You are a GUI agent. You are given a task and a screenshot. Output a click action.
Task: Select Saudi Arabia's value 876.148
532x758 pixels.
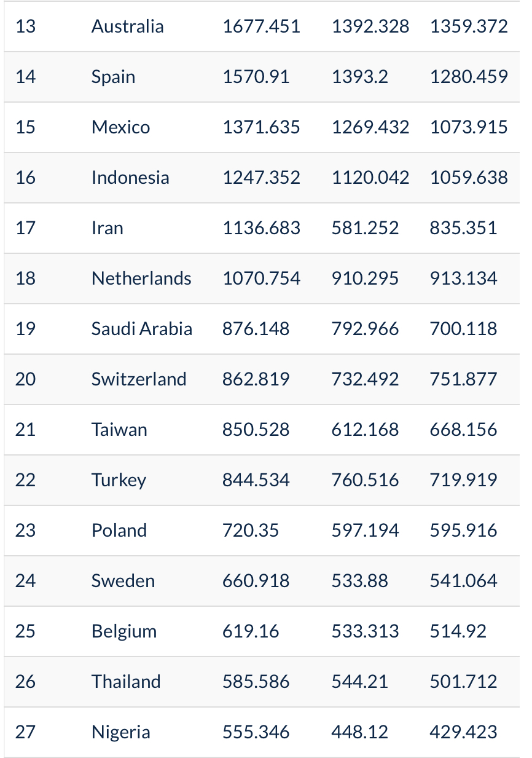tap(256, 329)
